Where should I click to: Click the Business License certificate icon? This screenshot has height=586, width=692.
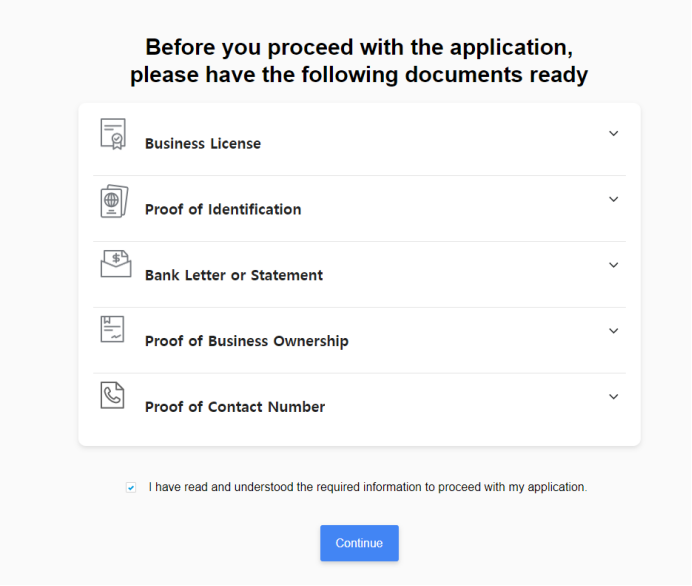(x=113, y=134)
